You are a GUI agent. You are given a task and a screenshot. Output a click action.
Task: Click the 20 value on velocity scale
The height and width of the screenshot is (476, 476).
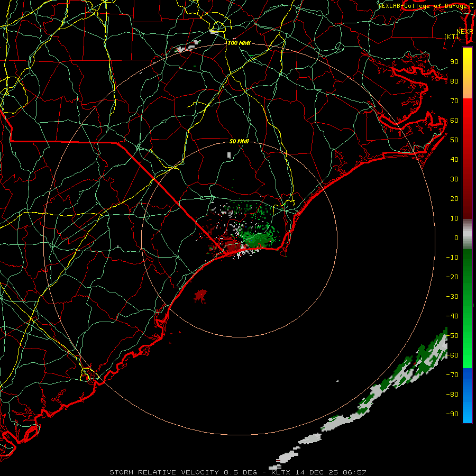coord(454,199)
